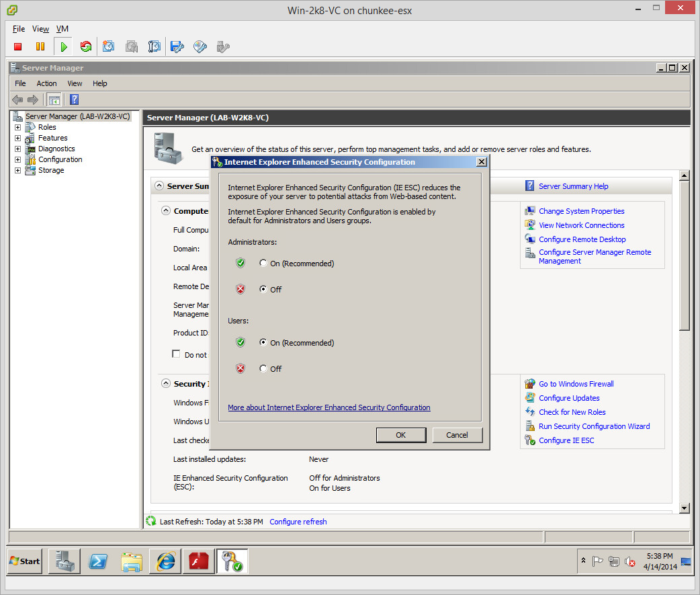Click the Start button
The image size is (700, 595).
point(25,561)
